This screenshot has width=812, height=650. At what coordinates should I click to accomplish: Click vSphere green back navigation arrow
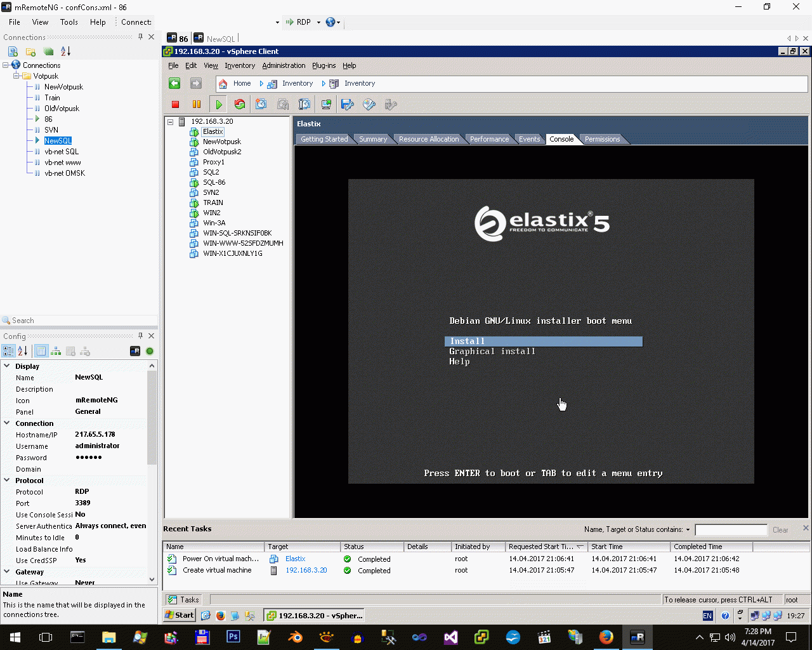174,83
